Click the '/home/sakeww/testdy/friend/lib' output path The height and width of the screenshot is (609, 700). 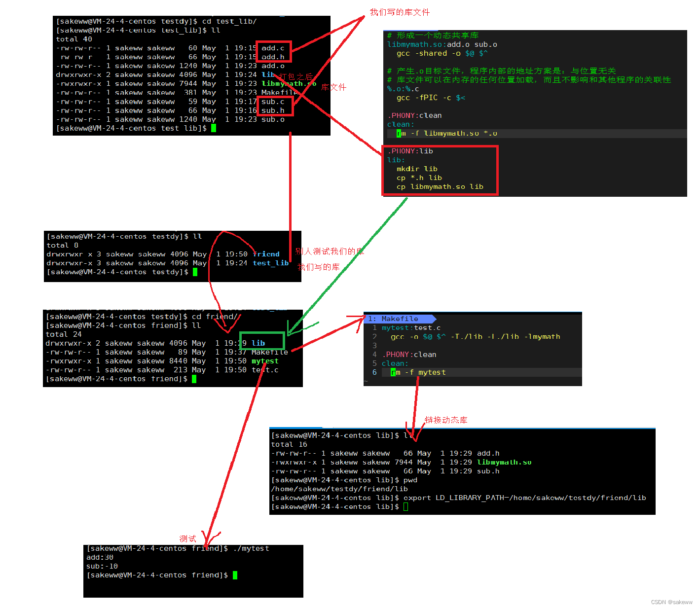pos(339,489)
